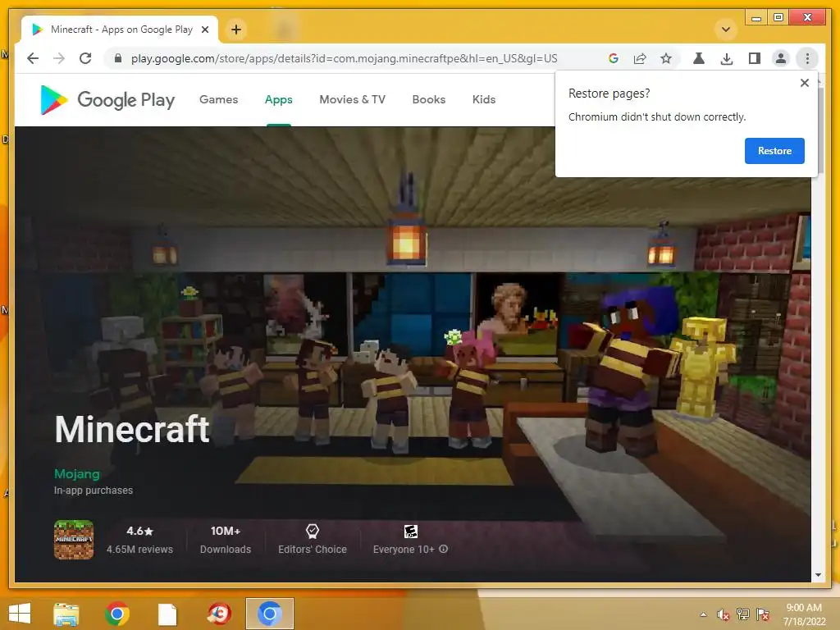This screenshot has width=840, height=630.
Task: Show hidden system tray icons
Action: coord(703,614)
